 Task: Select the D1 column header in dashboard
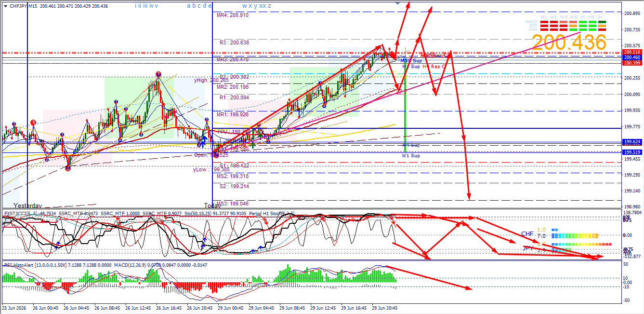600,17
